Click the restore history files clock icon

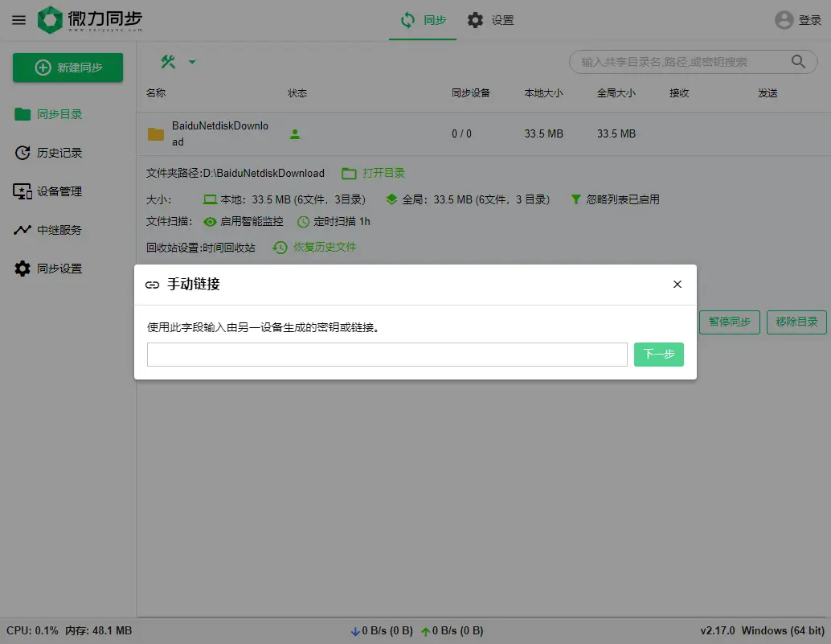point(280,248)
